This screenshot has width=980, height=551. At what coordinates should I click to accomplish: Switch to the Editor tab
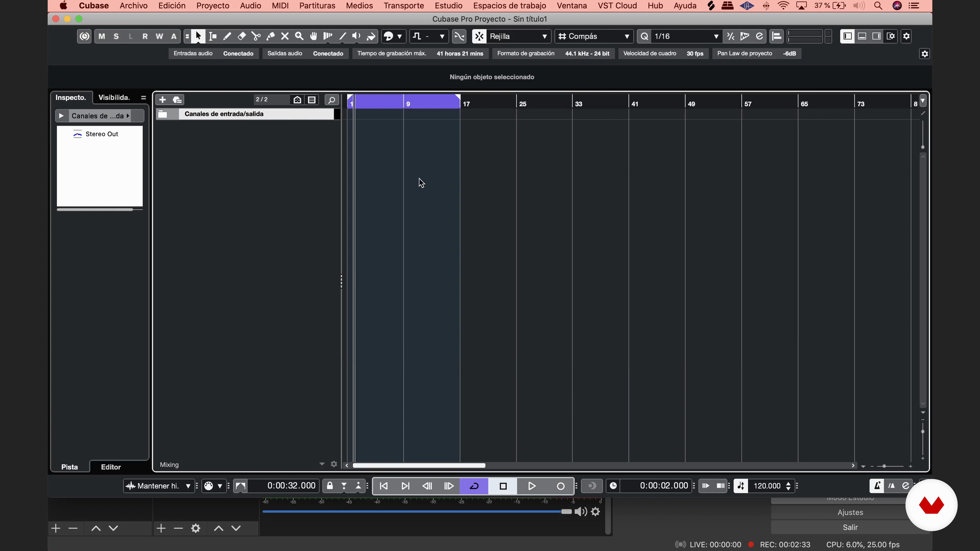coord(111,467)
